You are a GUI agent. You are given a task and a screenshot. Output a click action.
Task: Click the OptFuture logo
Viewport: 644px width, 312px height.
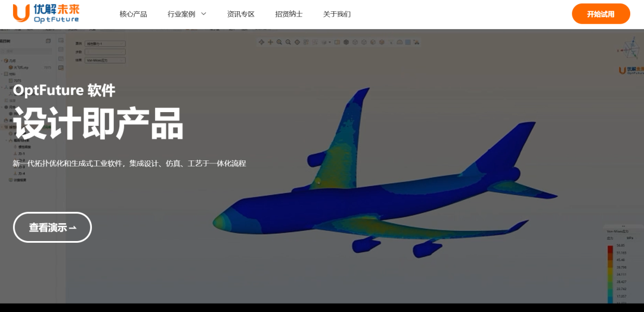pos(45,13)
